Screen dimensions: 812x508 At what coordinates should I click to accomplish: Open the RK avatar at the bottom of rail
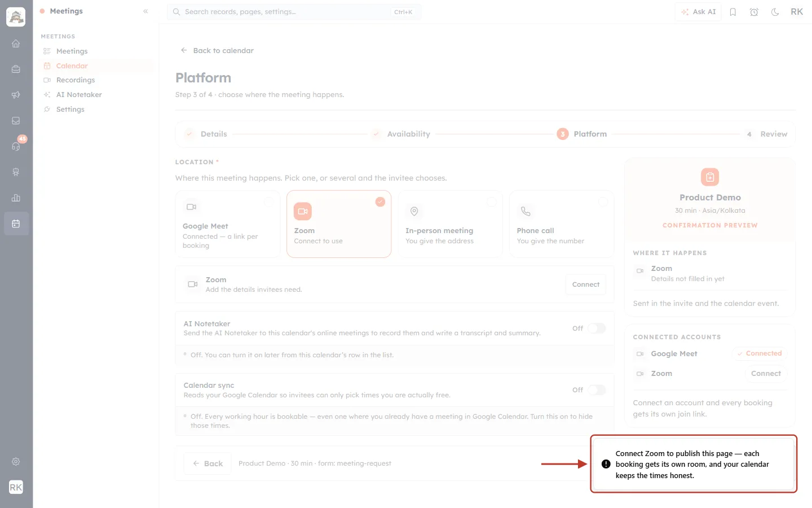(16, 487)
